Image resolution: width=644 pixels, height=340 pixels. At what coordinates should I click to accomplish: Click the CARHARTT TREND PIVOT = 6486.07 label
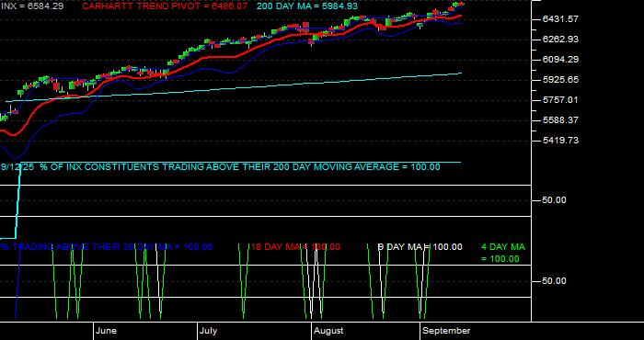165,6
